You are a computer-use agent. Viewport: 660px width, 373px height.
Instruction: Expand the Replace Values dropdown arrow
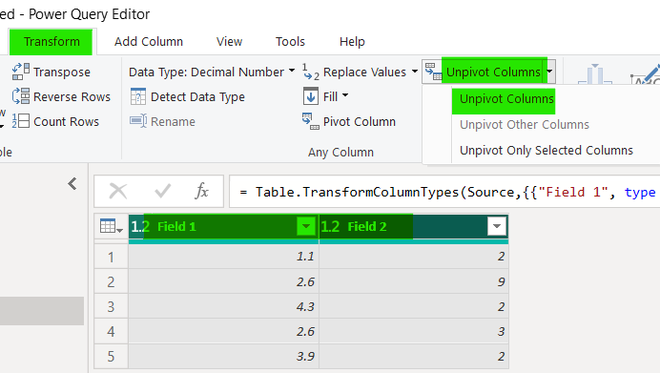pyautogui.click(x=415, y=71)
